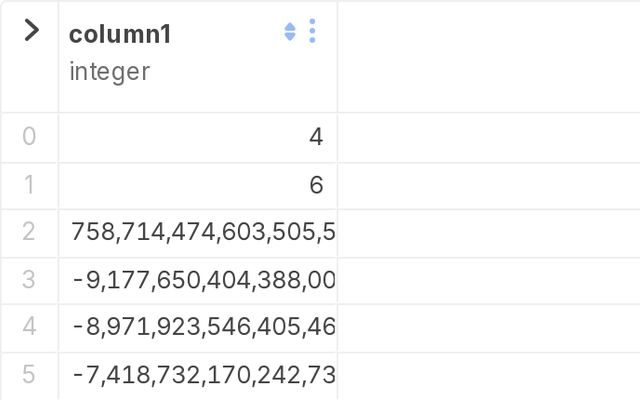Click the empty area right of column1 header

point(489,56)
